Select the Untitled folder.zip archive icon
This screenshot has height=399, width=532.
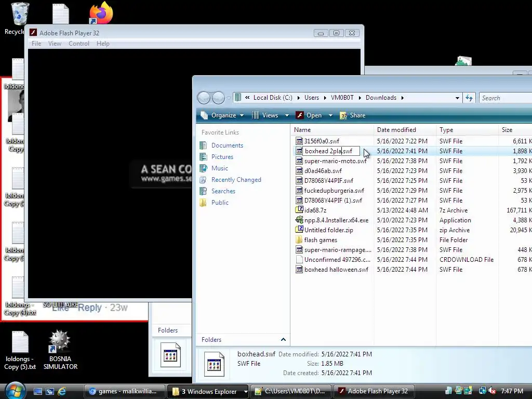coord(299,230)
